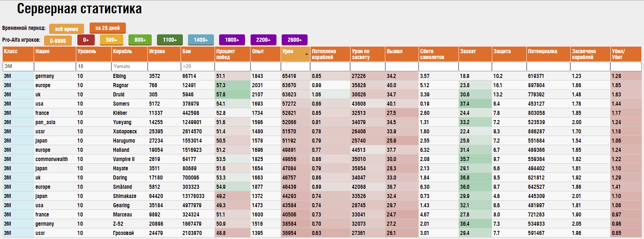Click the Halland ship name
The image size is (644, 239).
(x=121, y=150)
